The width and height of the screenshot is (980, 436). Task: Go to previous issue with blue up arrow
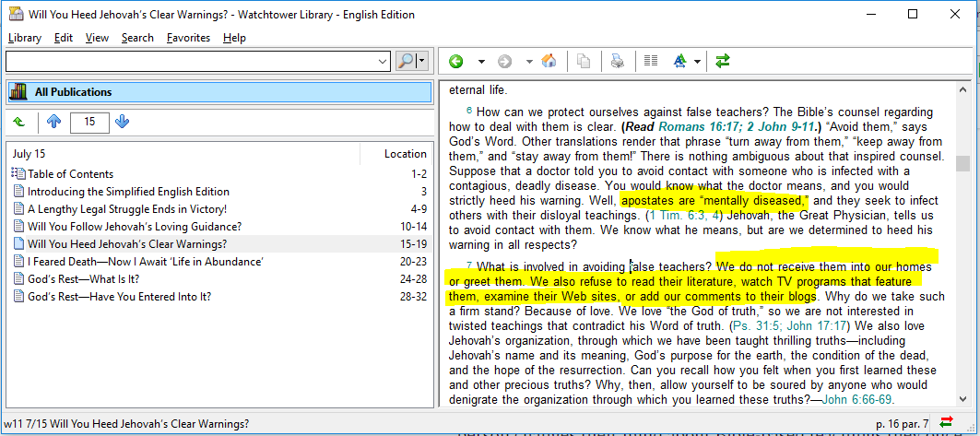pos(53,122)
